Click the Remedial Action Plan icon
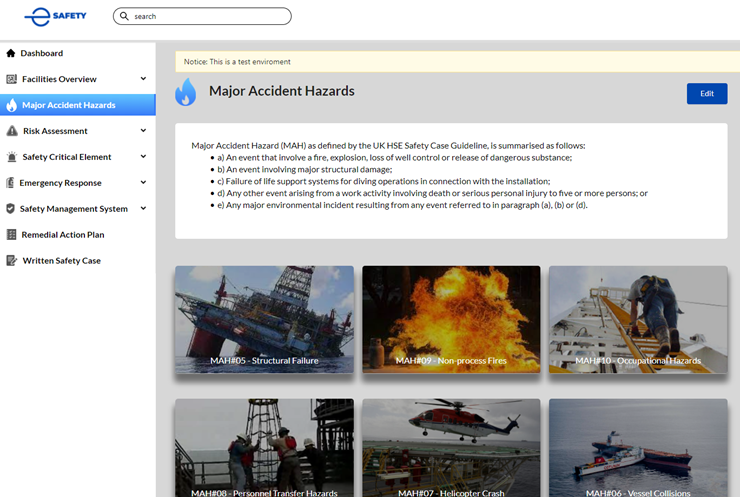Screen dimensions: 740x497 click(x=11, y=235)
